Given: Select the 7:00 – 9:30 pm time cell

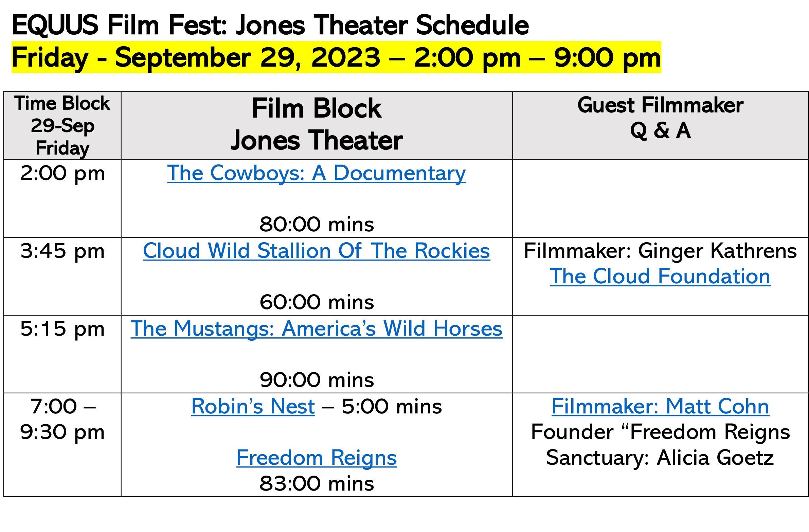Looking at the screenshot, I should click(62, 445).
